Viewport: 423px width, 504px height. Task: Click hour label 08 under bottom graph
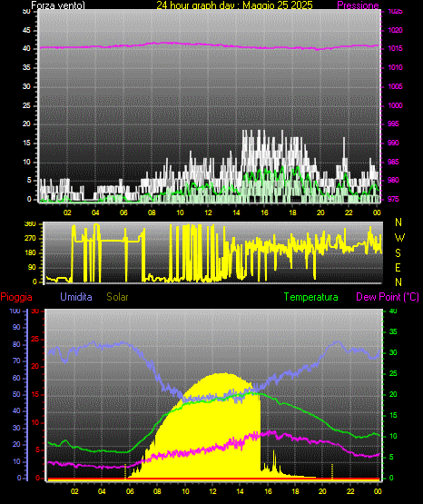click(x=157, y=491)
